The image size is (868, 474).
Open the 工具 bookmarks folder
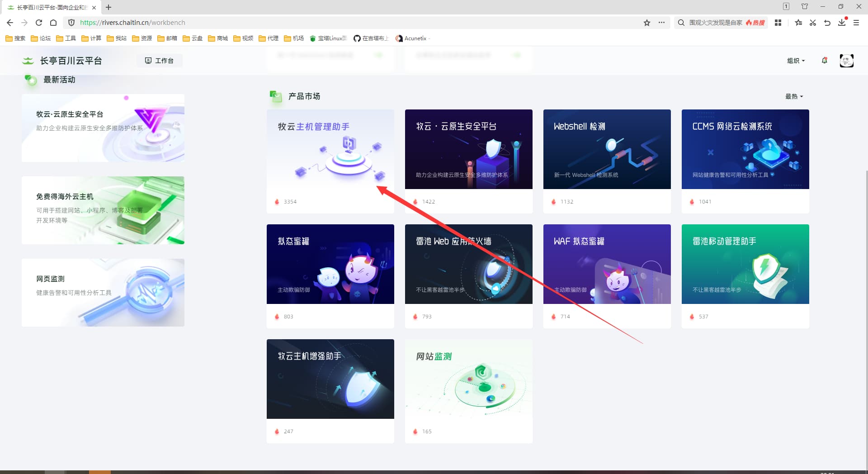click(x=66, y=38)
